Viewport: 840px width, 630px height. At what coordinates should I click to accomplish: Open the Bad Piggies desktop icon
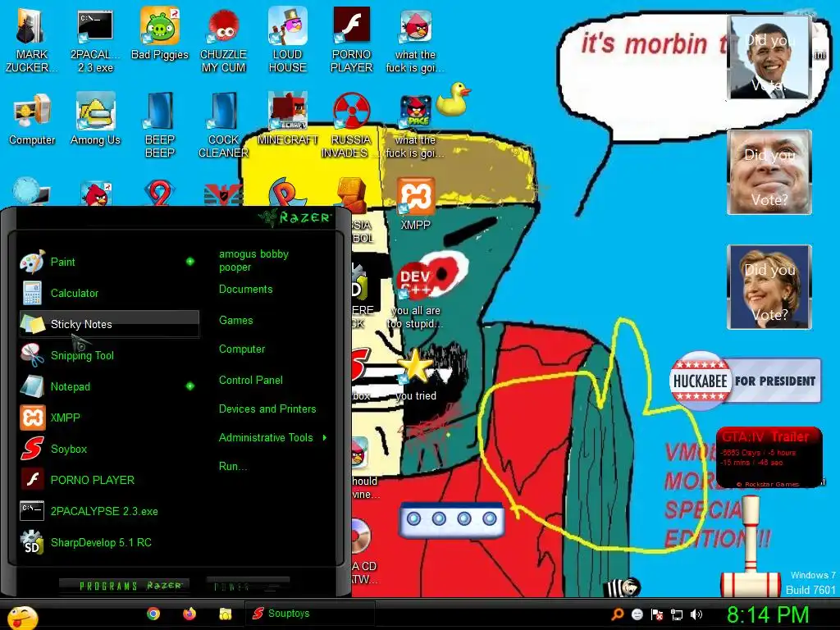[x=160, y=33]
